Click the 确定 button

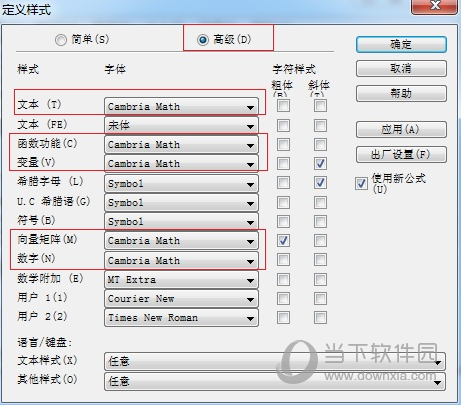pos(401,44)
